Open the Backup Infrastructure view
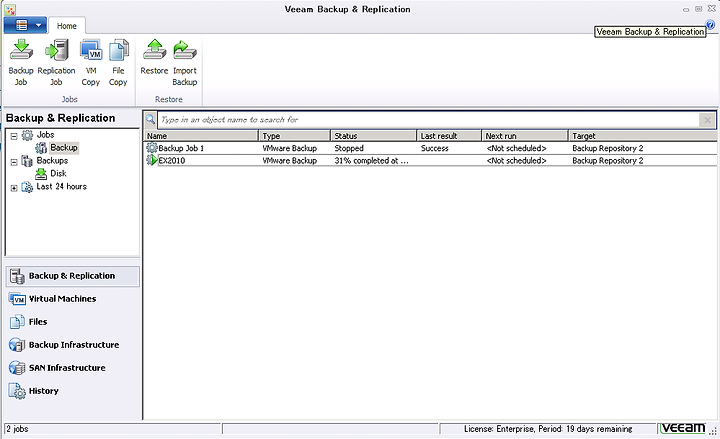 tap(74, 345)
